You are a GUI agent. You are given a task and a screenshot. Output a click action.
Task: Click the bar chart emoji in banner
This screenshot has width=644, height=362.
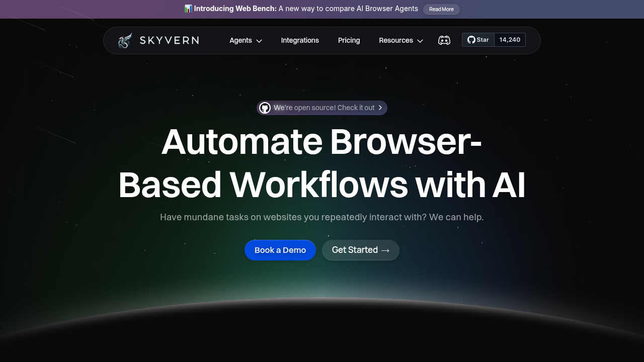[188, 9]
